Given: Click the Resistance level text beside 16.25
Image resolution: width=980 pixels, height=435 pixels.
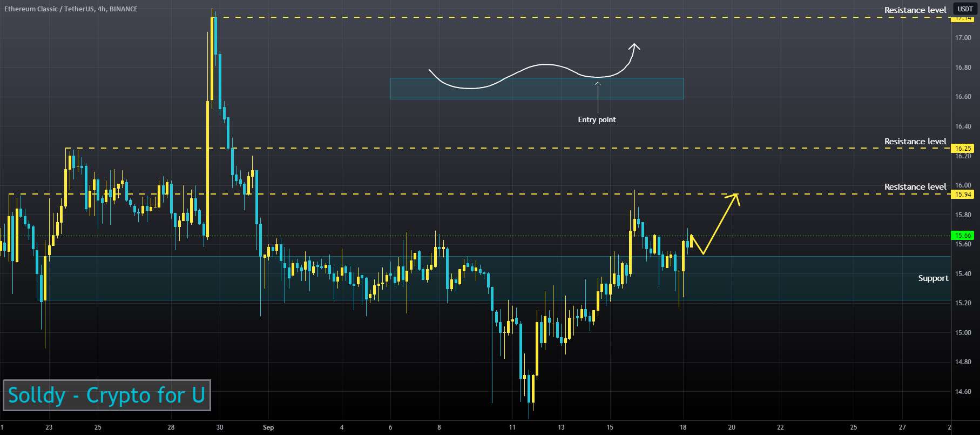Looking at the screenshot, I should pyautogui.click(x=915, y=142).
